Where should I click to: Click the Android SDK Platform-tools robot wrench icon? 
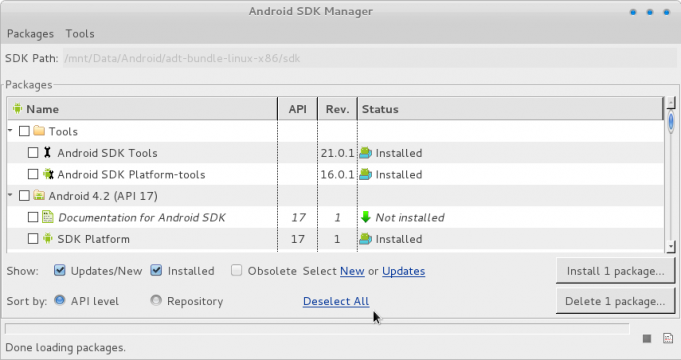(48, 174)
